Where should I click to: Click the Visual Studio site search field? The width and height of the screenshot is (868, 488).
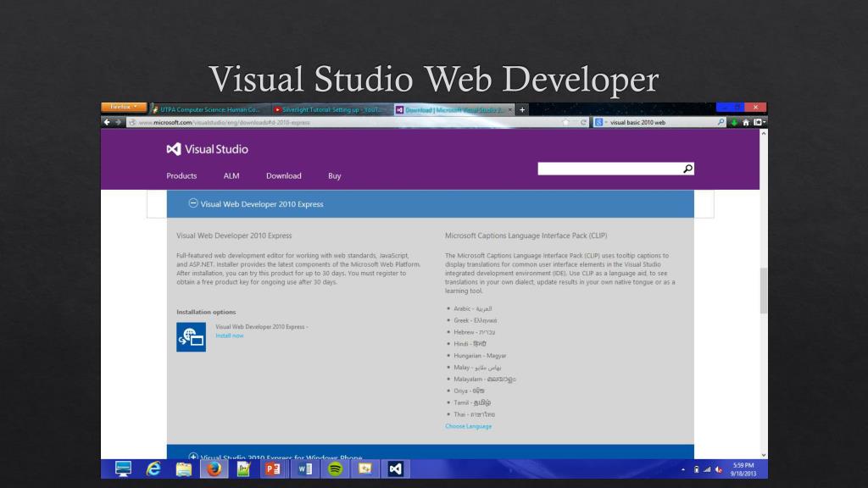pos(609,169)
